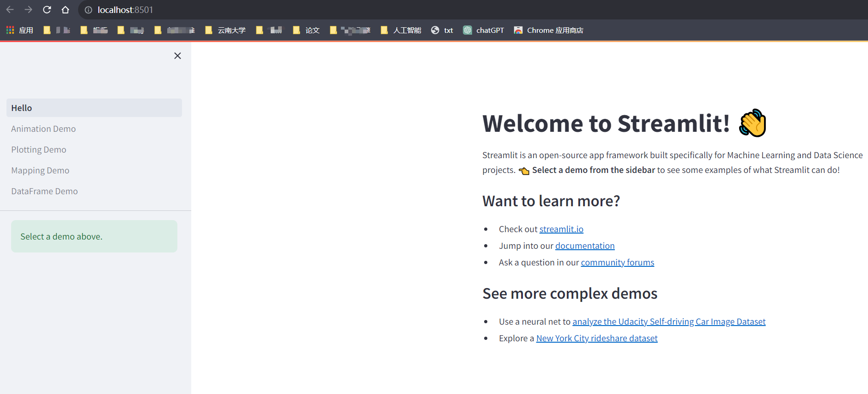Open the 人工智能 bookmark folder

401,30
